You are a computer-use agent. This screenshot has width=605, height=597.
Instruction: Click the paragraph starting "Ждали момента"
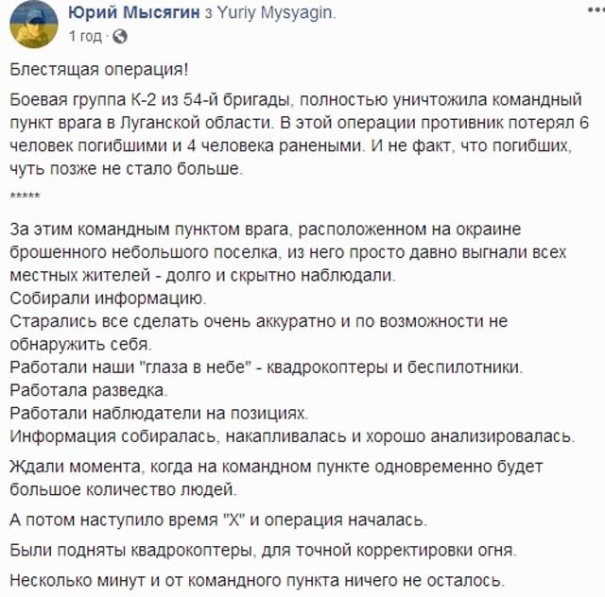[276, 478]
